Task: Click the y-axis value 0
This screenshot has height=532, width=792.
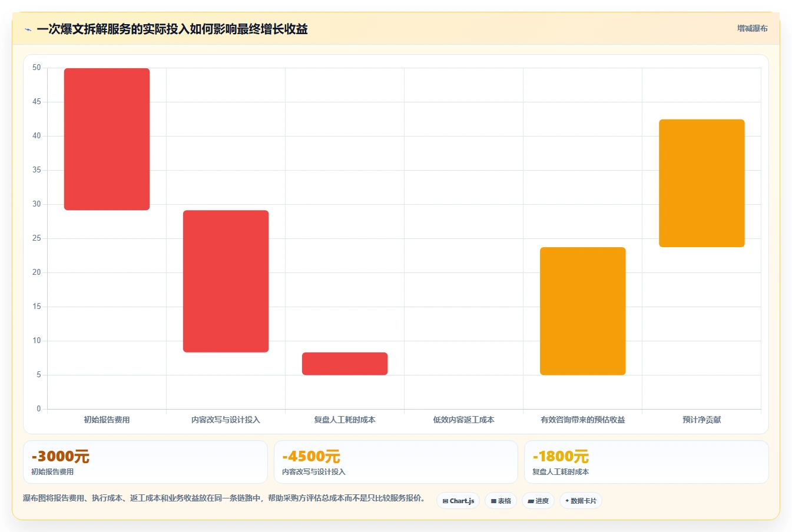Action: coord(39,408)
